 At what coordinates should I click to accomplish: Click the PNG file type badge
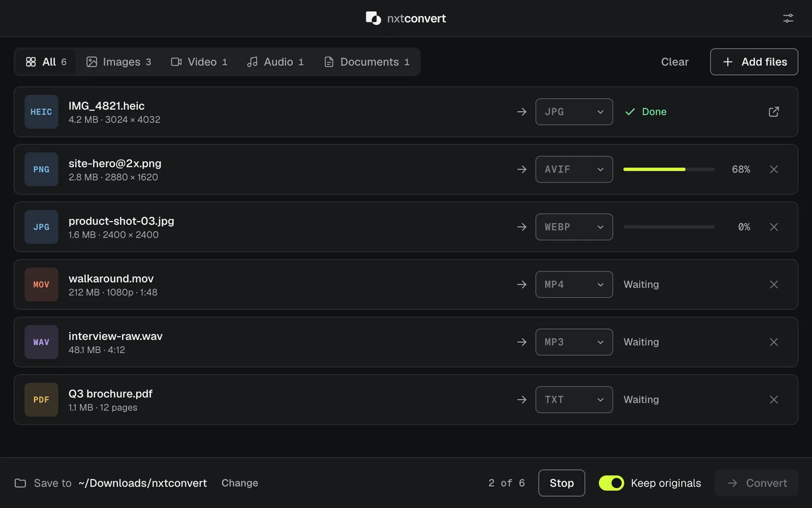pos(41,169)
